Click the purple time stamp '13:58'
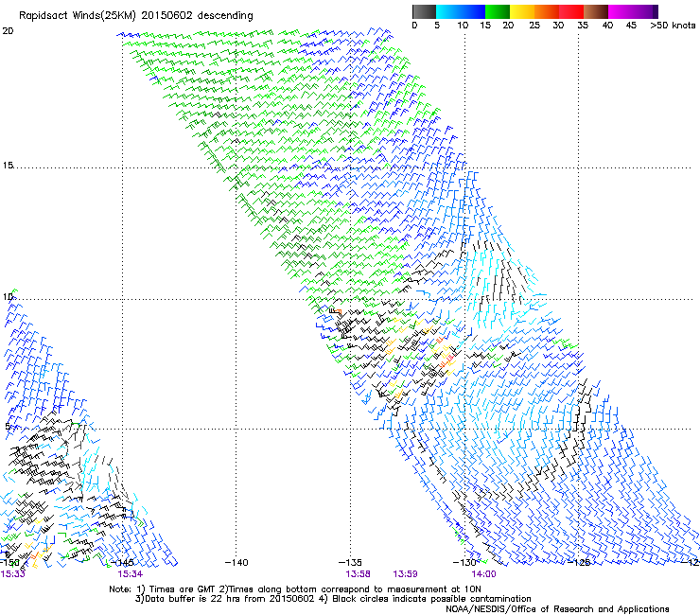Screen dimensions: 700x615 point(358,574)
